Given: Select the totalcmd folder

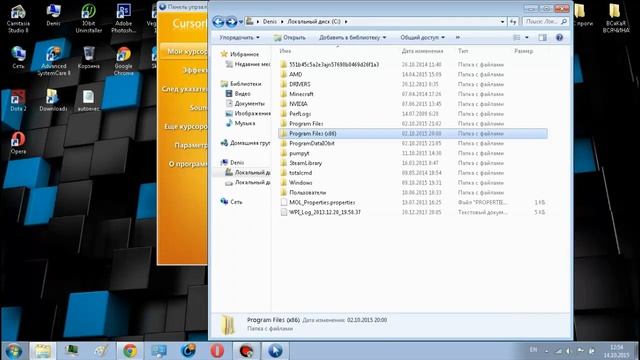Looking at the screenshot, I should (413, 173).
